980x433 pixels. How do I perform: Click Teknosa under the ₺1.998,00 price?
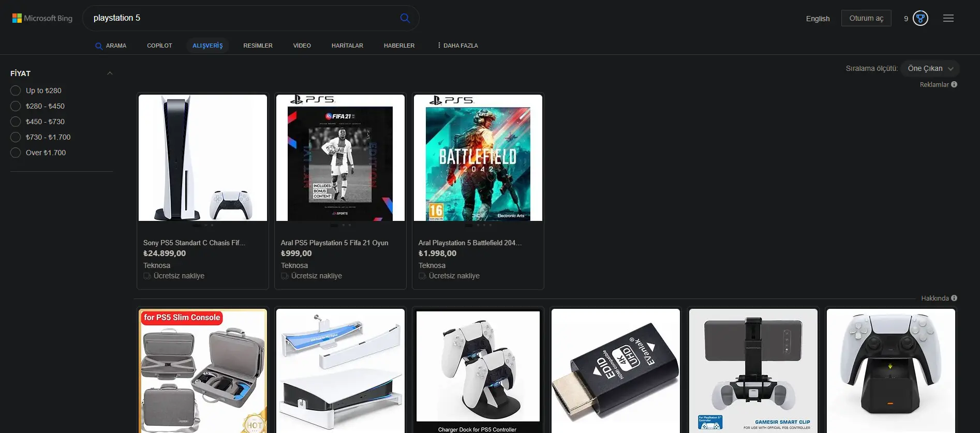(x=432, y=265)
